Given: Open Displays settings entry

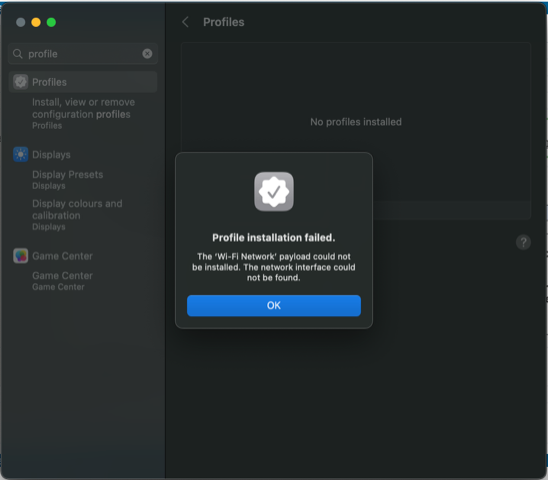Looking at the screenshot, I should click(51, 155).
